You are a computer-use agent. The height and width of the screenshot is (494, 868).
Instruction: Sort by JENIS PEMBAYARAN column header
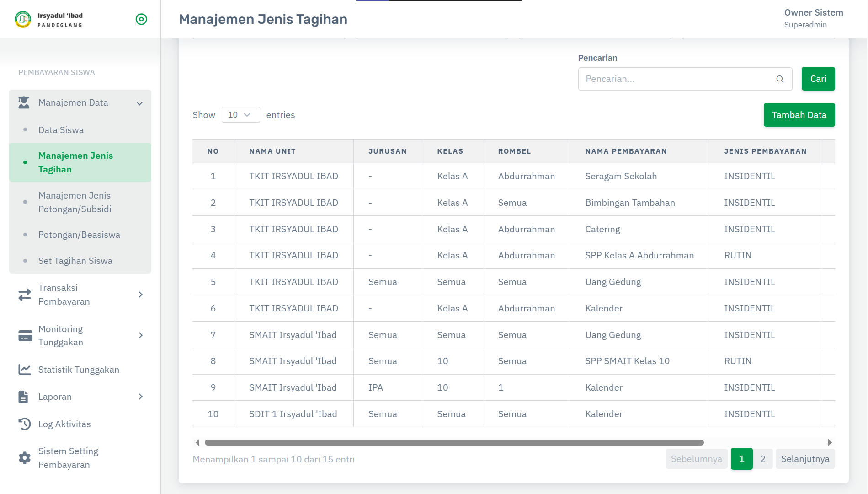click(x=765, y=151)
